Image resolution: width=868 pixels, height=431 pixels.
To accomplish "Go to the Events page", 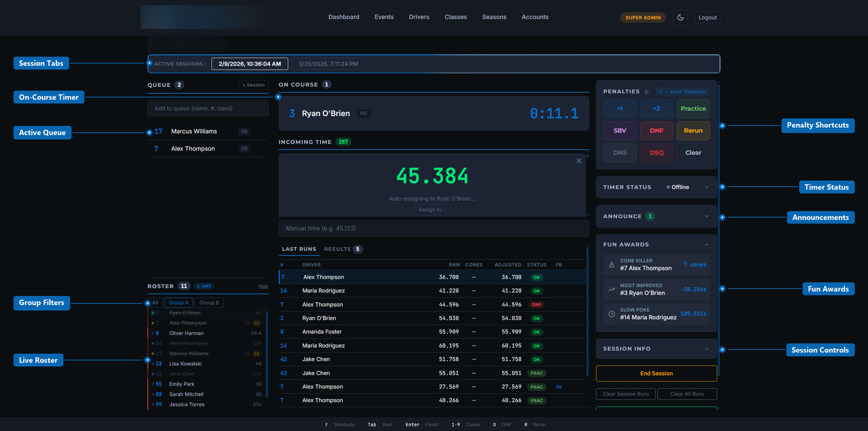I will [x=384, y=17].
